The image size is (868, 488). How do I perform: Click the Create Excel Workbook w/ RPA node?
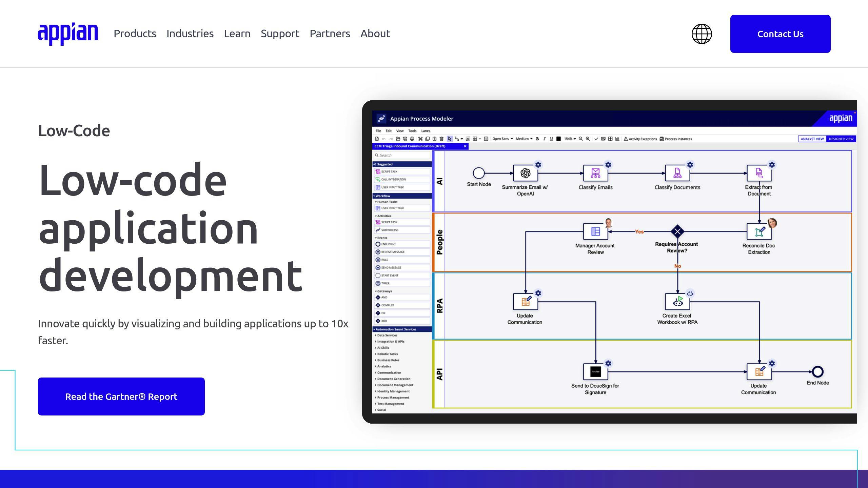click(677, 302)
